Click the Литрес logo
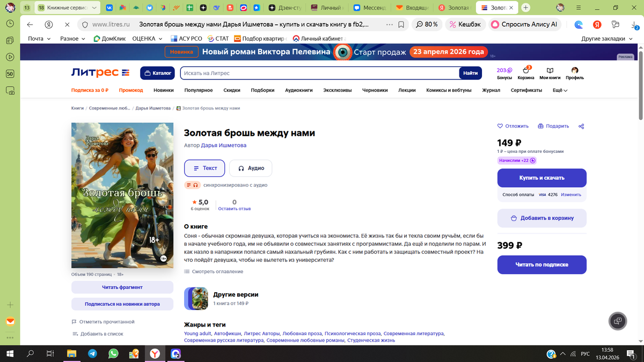This screenshot has width=644, height=362. pos(100,72)
